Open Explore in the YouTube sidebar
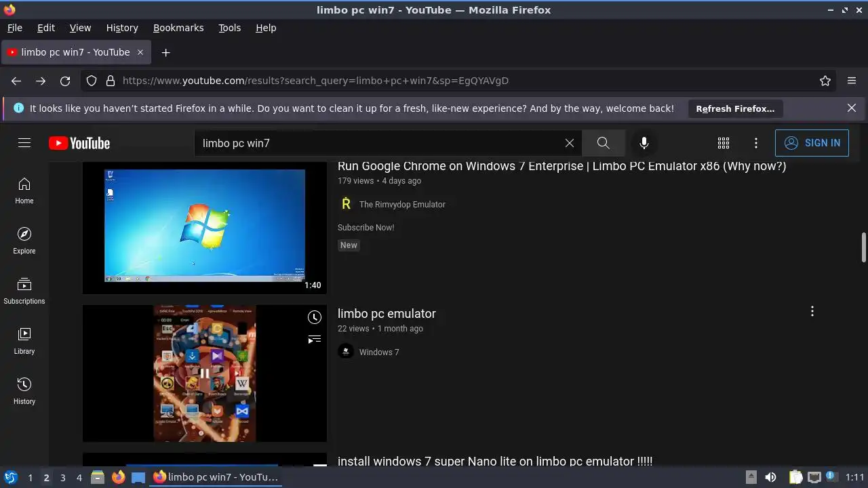The width and height of the screenshot is (868, 488). [x=24, y=241]
